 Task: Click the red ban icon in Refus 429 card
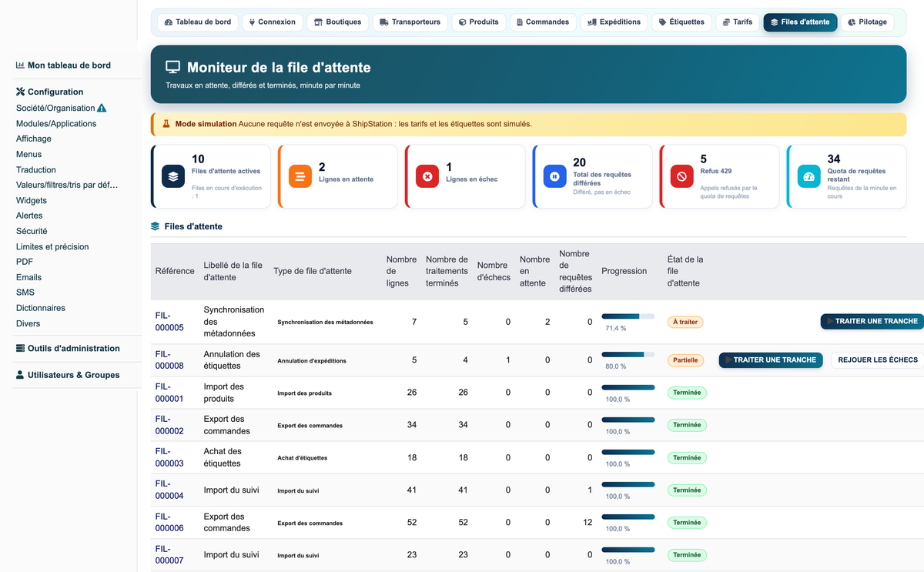[681, 176]
